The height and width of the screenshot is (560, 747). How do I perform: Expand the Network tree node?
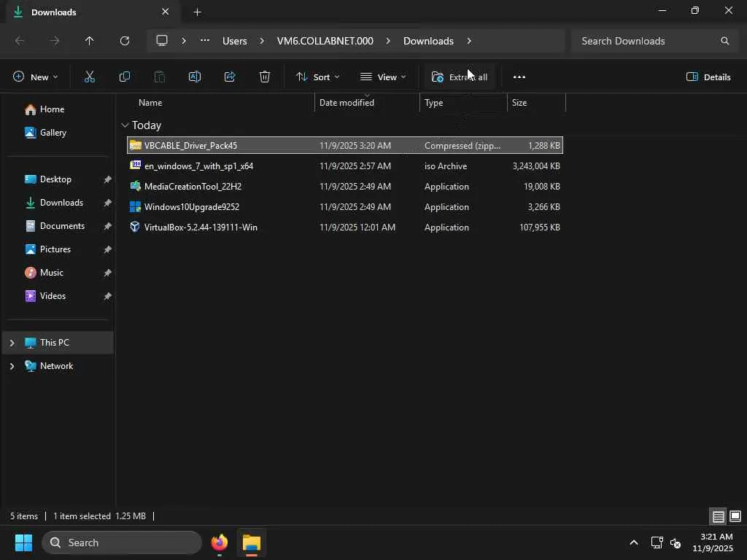click(12, 366)
